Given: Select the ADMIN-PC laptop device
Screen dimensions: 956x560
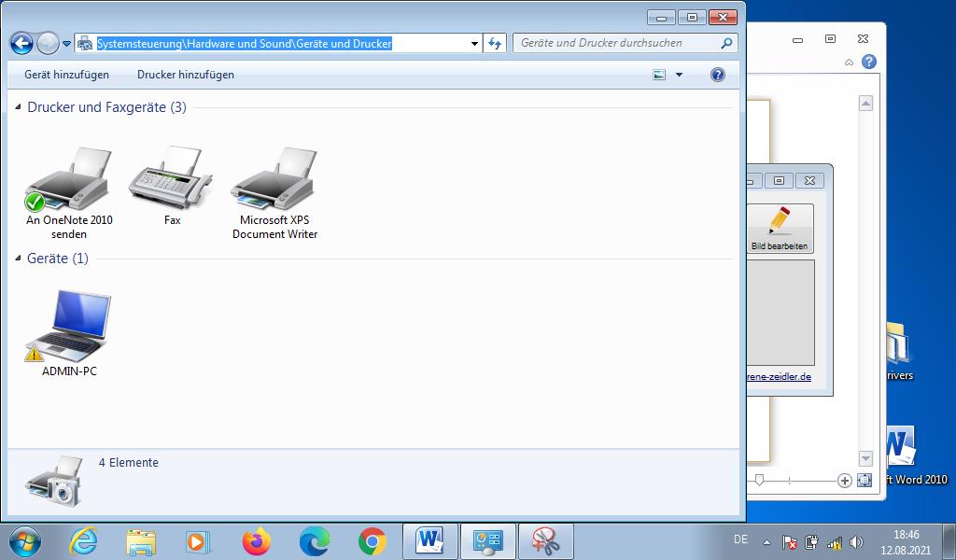Looking at the screenshot, I should [x=69, y=333].
